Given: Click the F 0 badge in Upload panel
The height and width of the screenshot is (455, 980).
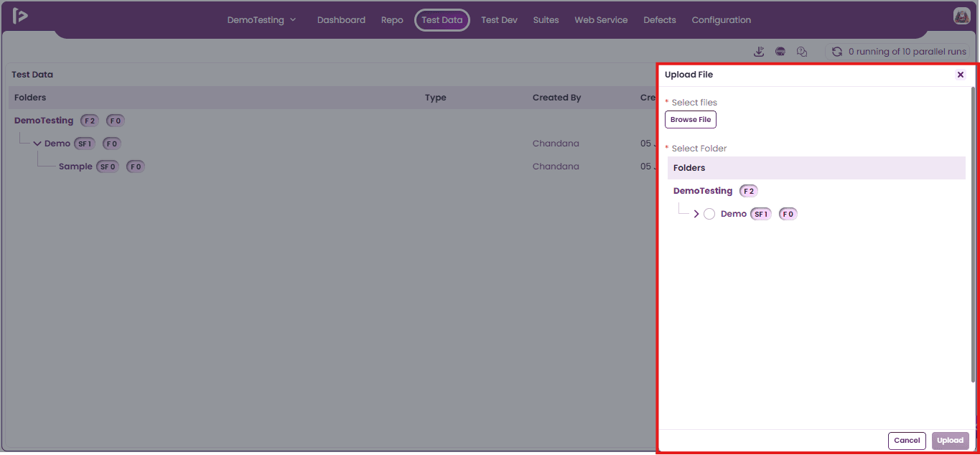Looking at the screenshot, I should 788,214.
